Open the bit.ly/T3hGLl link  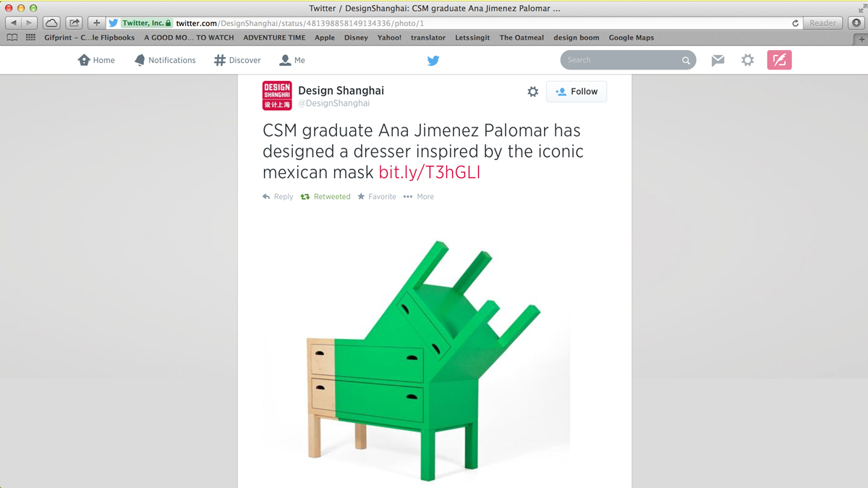click(x=429, y=172)
